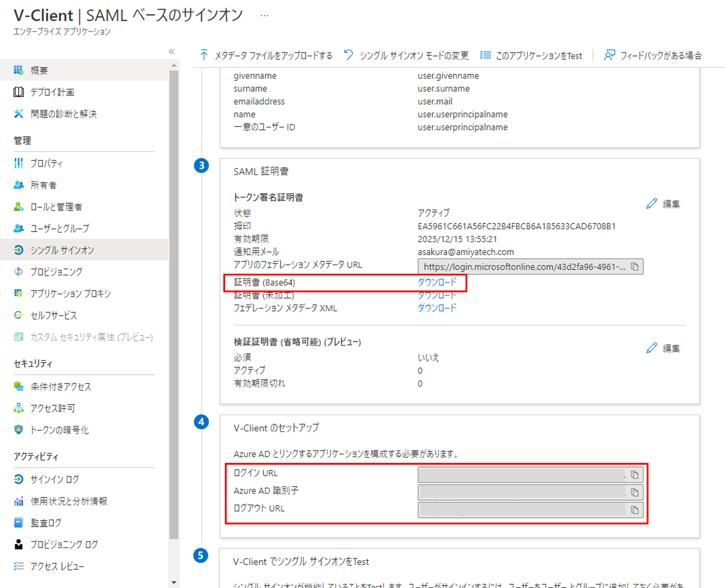The image size is (725, 588).
Task: Copy the ログイン URL value
Action: [x=635, y=475]
